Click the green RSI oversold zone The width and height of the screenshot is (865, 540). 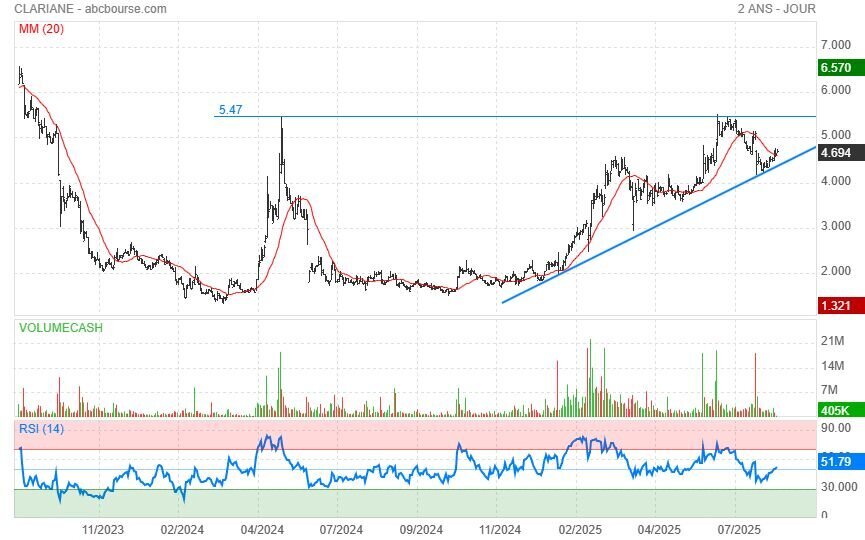pos(400,502)
